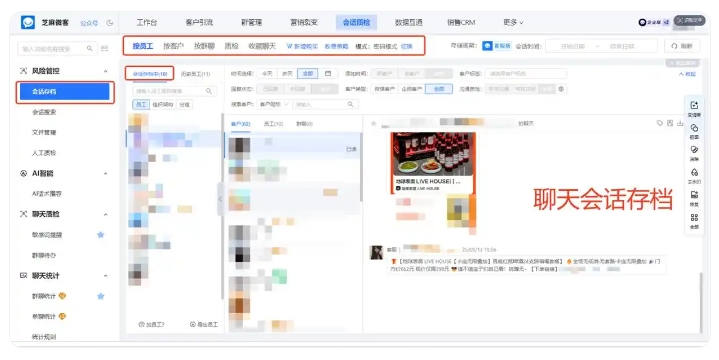Collapse the 聊天统计 sidebar section
This screenshot has width=719, height=360.
105,276
